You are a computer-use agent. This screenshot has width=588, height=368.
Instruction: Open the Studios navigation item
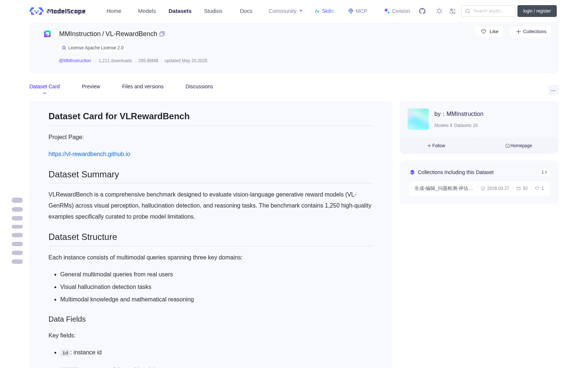click(213, 11)
